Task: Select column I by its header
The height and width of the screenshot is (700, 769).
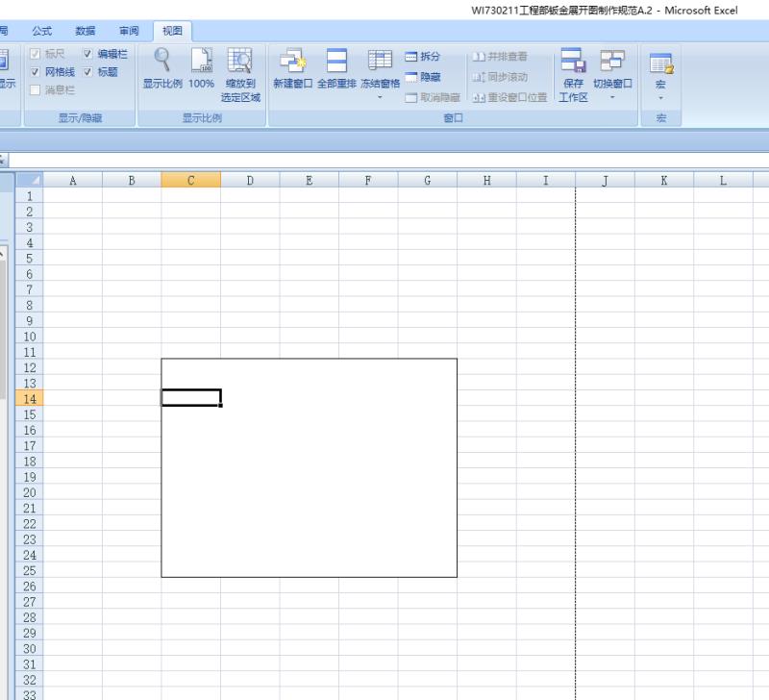Action: [546, 180]
